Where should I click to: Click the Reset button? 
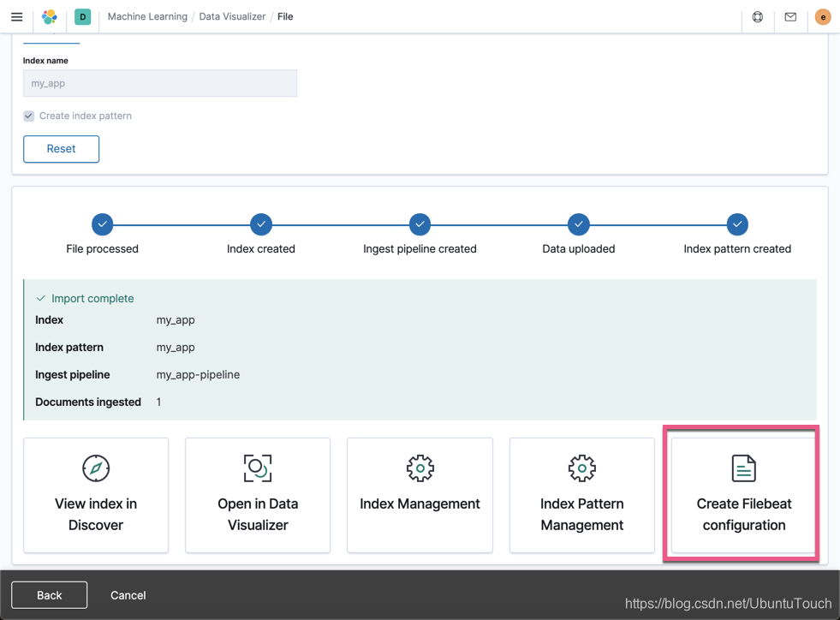[61, 148]
